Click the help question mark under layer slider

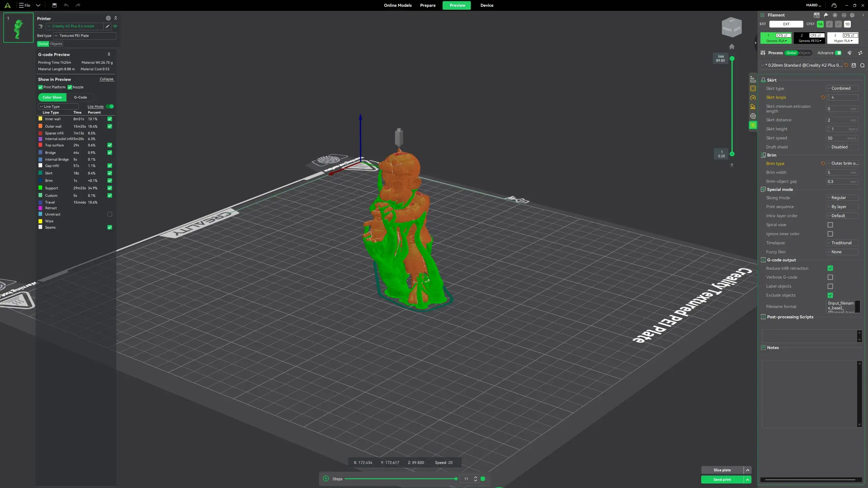coord(732,165)
